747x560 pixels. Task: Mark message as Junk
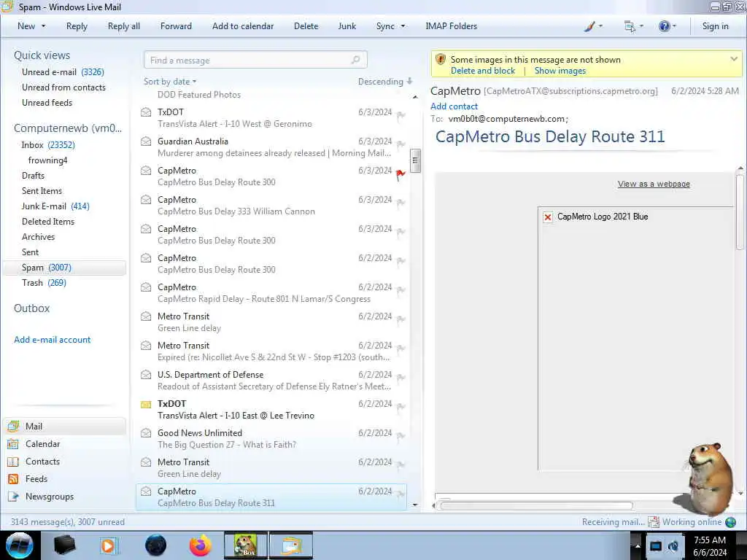click(x=347, y=26)
